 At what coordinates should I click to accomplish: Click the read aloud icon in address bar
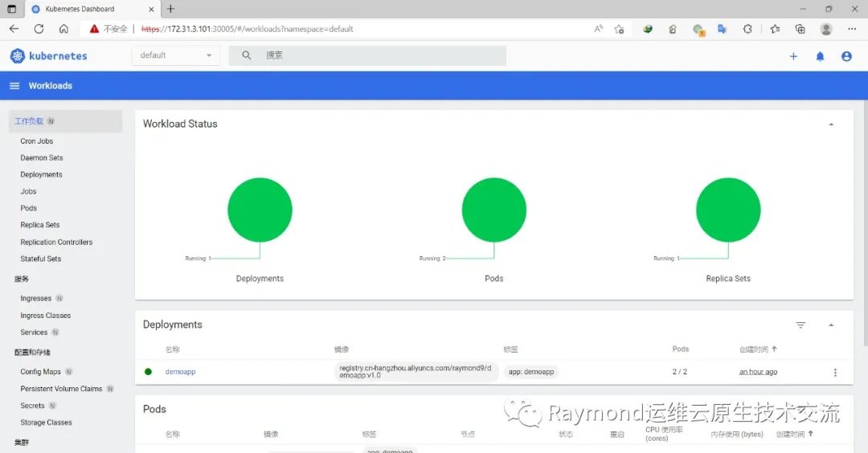coord(599,29)
